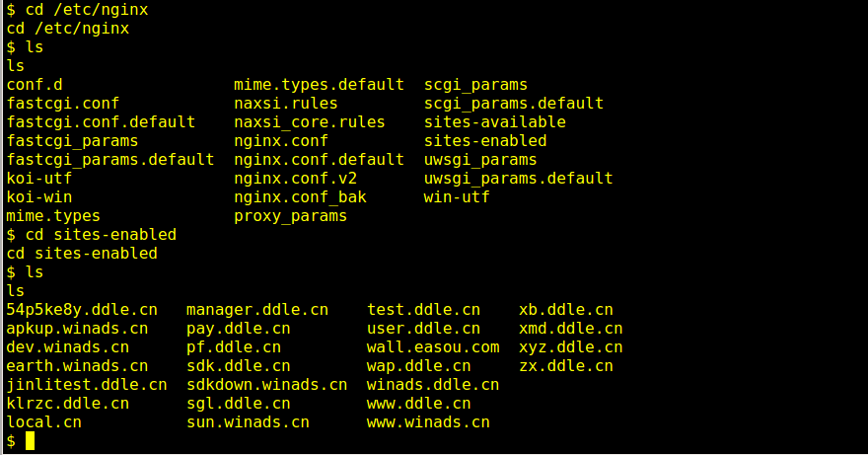Image resolution: width=868 pixels, height=455 pixels.
Task: Click the wall.easou.com site file
Action: coord(433,347)
